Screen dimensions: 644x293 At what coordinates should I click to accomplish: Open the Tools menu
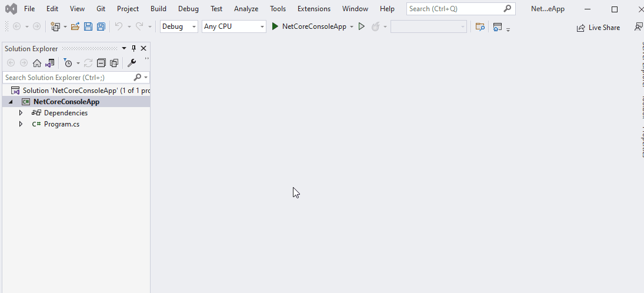[x=278, y=9]
